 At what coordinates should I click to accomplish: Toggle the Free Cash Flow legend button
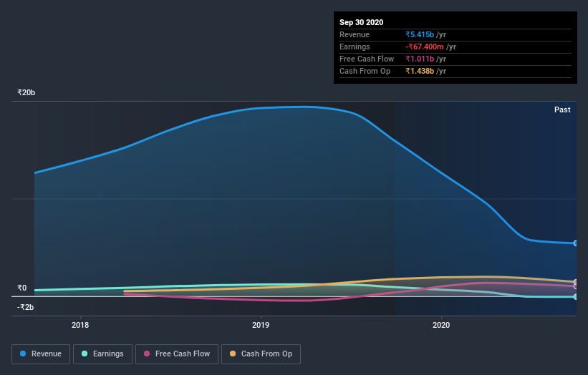pos(177,354)
